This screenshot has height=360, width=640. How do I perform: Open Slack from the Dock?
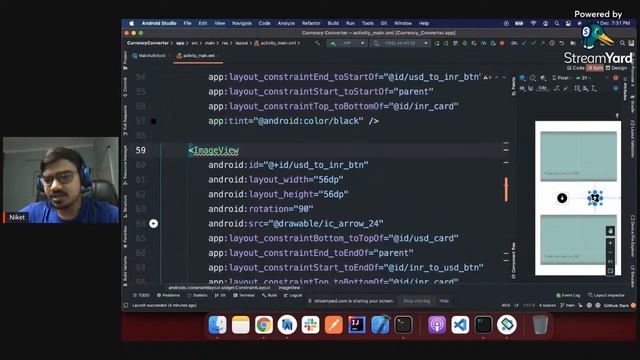310,325
